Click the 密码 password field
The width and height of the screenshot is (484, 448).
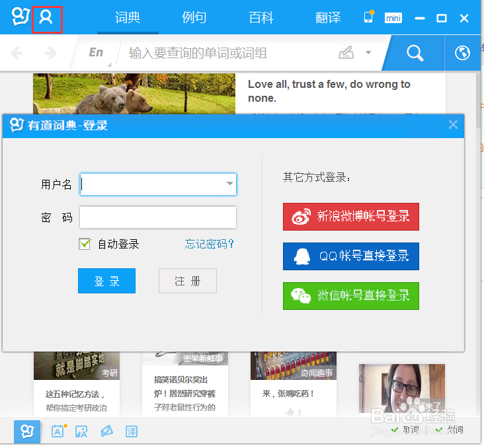tap(158, 217)
